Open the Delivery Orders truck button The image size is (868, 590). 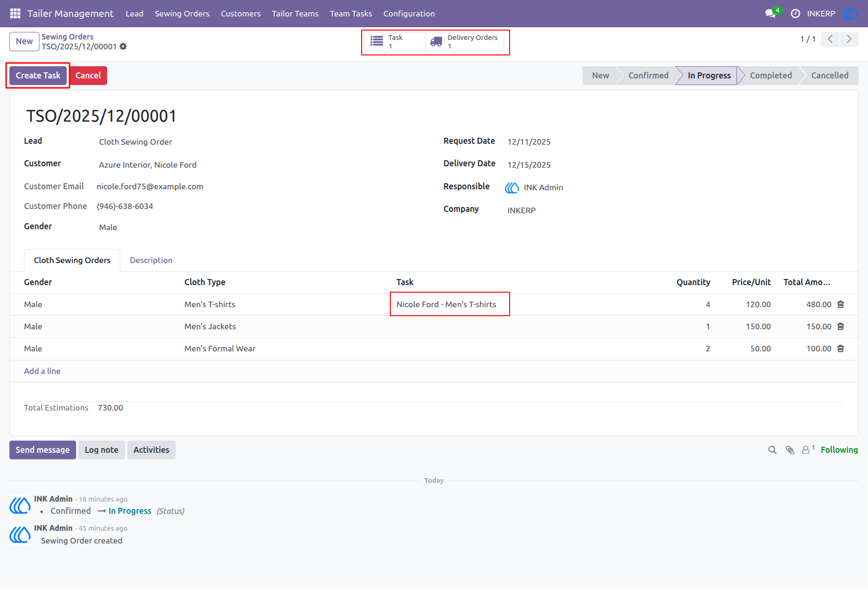coord(465,41)
